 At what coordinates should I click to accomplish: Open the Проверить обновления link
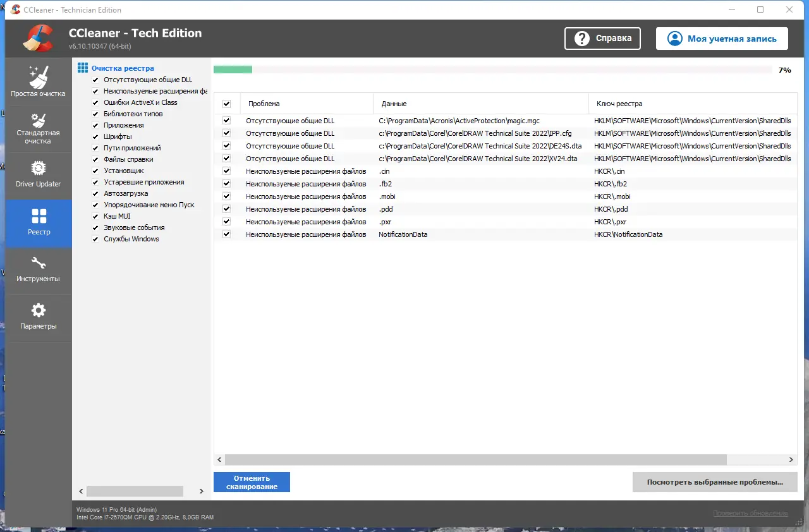[750, 513]
